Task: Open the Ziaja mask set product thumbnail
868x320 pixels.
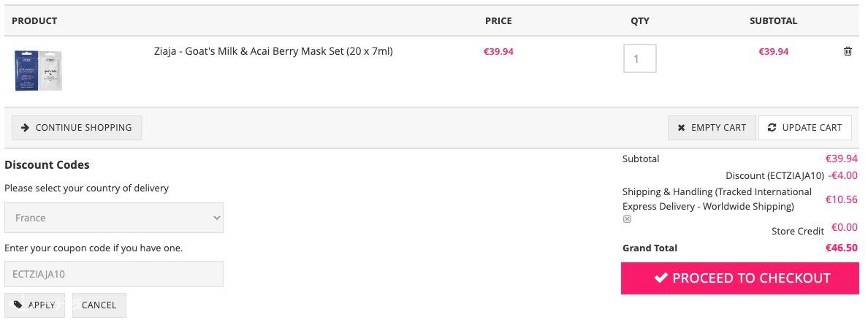Action: [38, 70]
